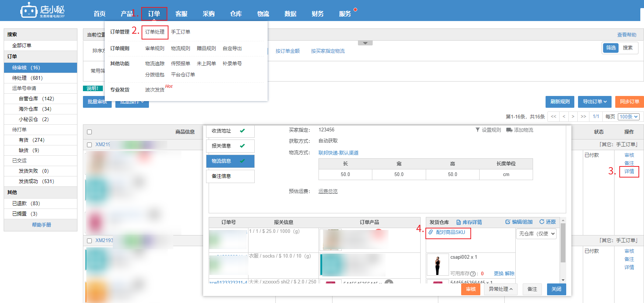Screen dimensions: 644x303
Task: Open 联邦快递-默认渠道 logistics link
Action: (338, 153)
